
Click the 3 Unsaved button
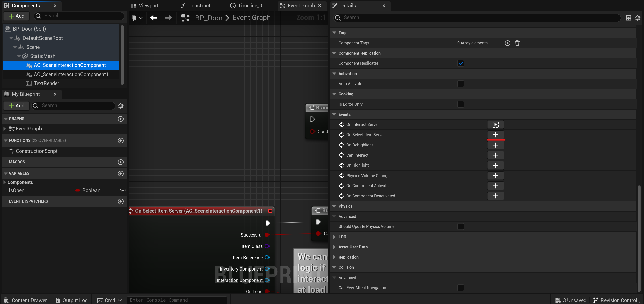[571, 300]
